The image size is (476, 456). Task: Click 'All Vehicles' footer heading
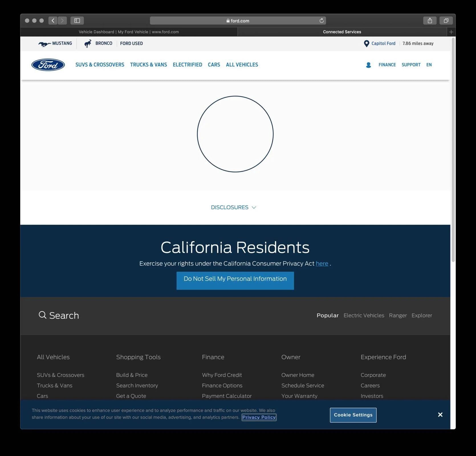click(53, 357)
